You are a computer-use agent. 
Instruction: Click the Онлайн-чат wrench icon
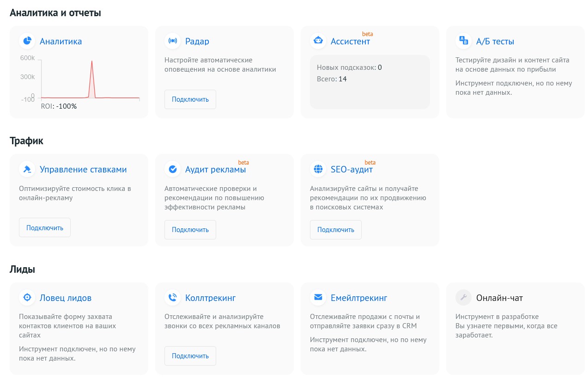coord(464,298)
